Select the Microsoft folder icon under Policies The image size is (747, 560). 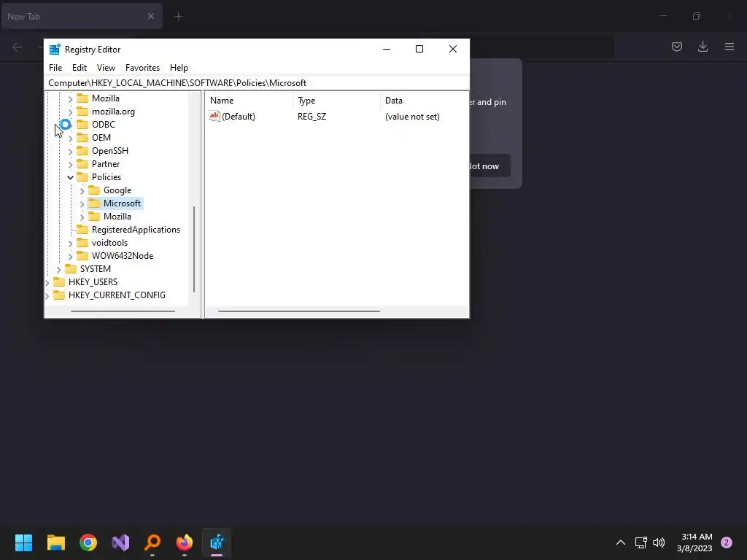94,203
